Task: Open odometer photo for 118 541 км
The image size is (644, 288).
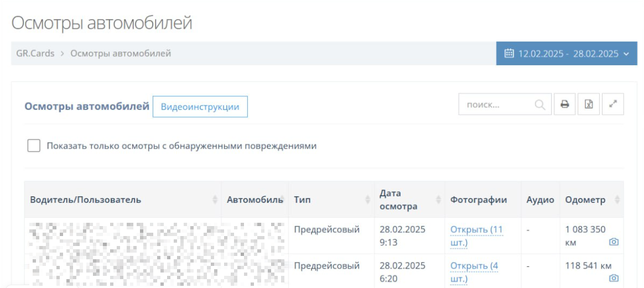Action: point(614,278)
